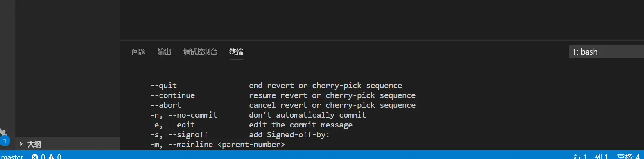Click the error count icon in status bar

pos(35,156)
